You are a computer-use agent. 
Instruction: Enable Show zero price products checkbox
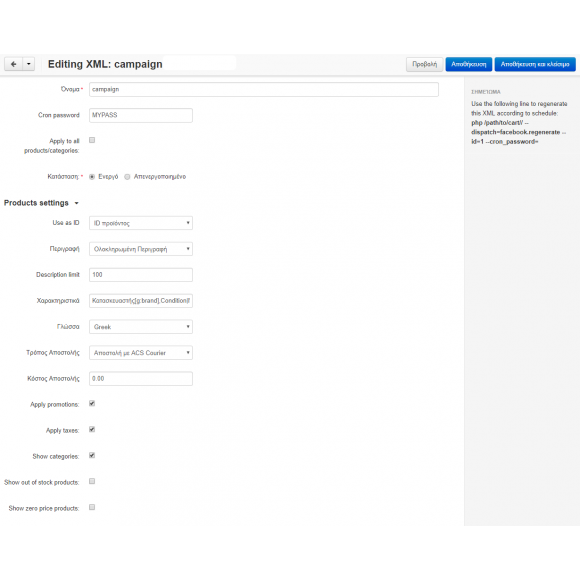(x=92, y=507)
